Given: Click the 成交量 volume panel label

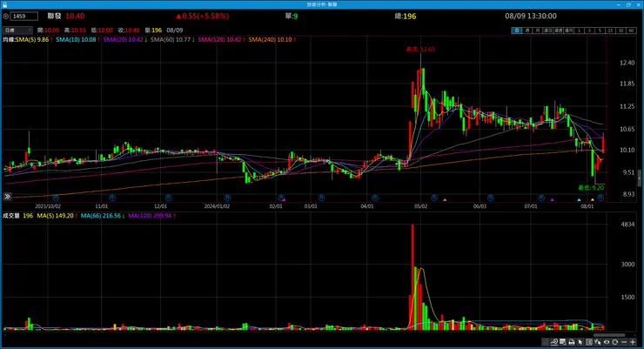Looking at the screenshot, I should [11, 216].
